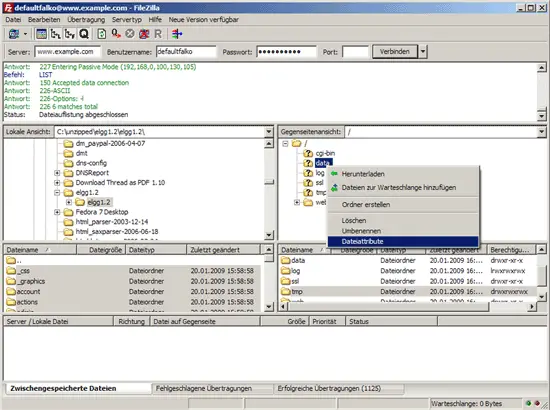Expand the nested elgg1.2 subfolder
Viewport: 550px width, 410px height.
click(x=69, y=202)
